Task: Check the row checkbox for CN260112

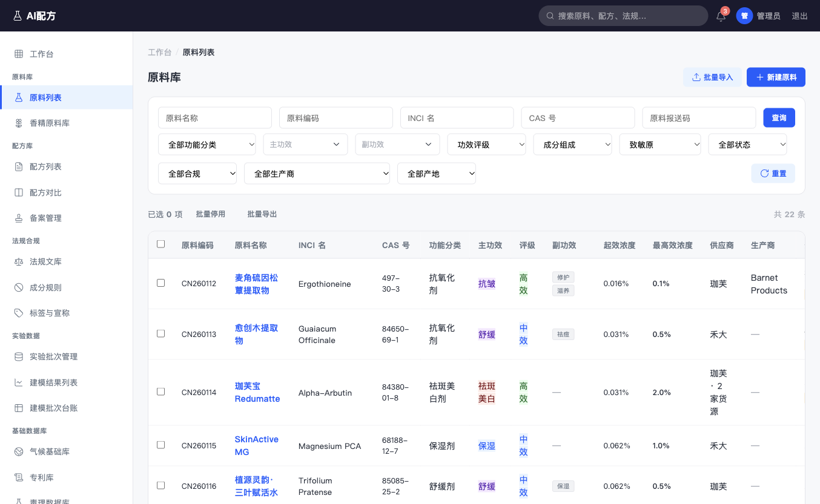Action: pos(160,283)
